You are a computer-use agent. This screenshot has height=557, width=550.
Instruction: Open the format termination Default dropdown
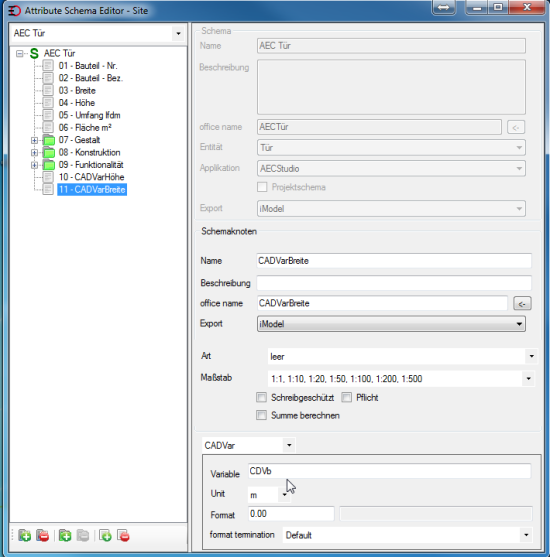(526, 535)
